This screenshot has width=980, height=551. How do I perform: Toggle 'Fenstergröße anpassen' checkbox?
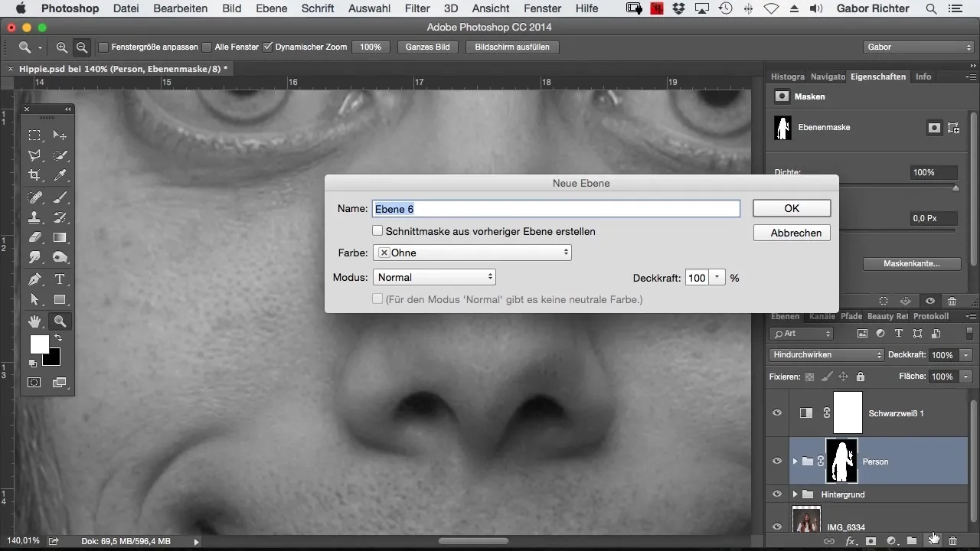point(103,47)
